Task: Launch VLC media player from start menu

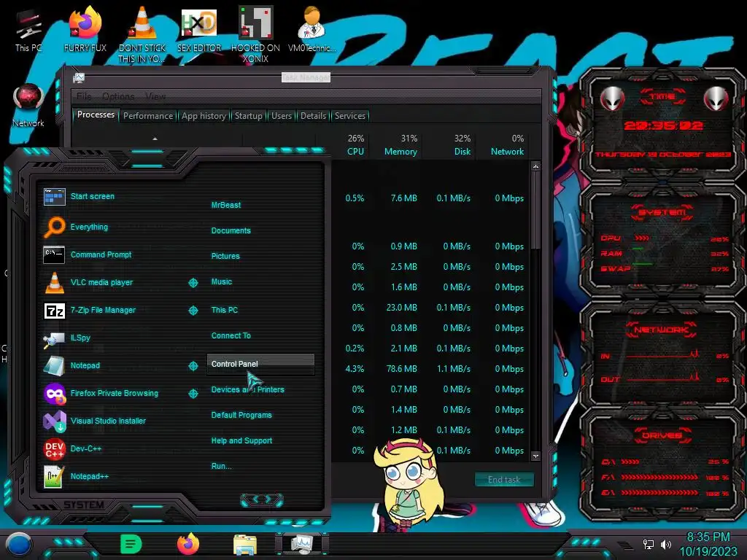Action: click(101, 282)
